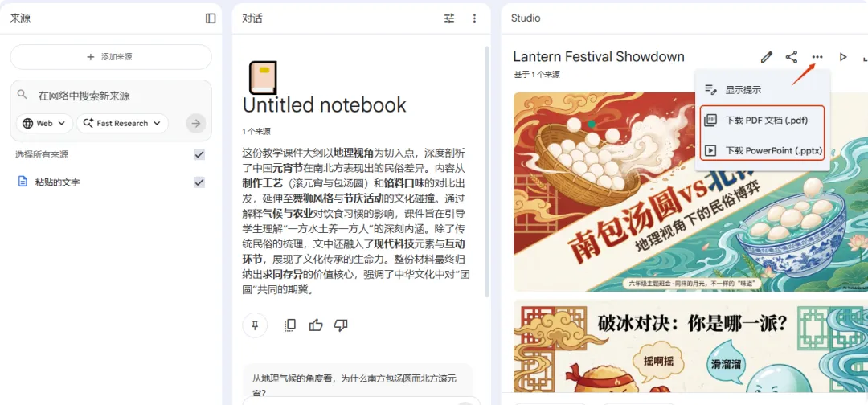Screen dimensions: 868x405
Task: Toggle 选择所有来源 checkbox
Action: (199, 155)
